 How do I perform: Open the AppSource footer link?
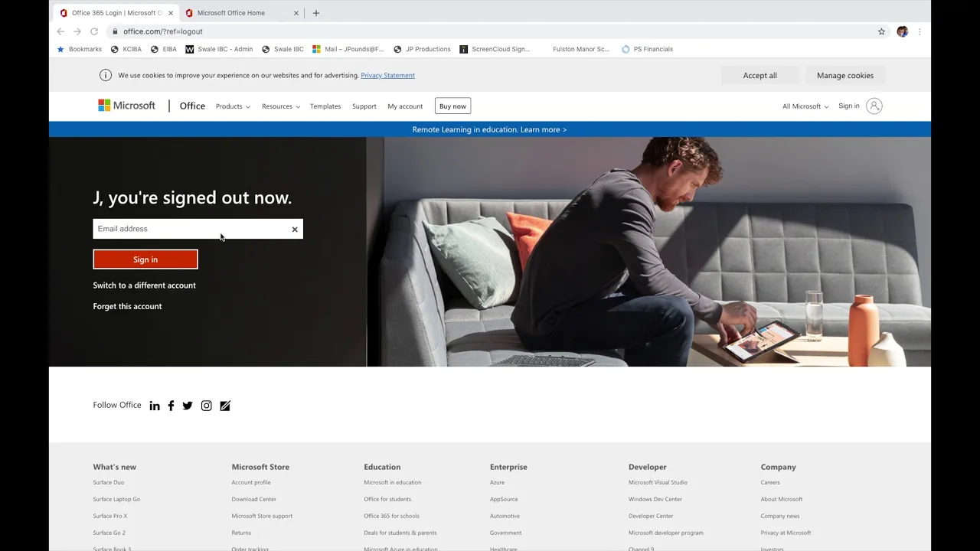[504, 499]
